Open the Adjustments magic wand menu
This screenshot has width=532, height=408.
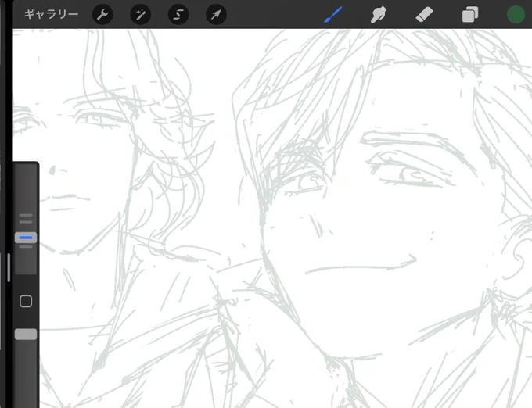pos(141,15)
